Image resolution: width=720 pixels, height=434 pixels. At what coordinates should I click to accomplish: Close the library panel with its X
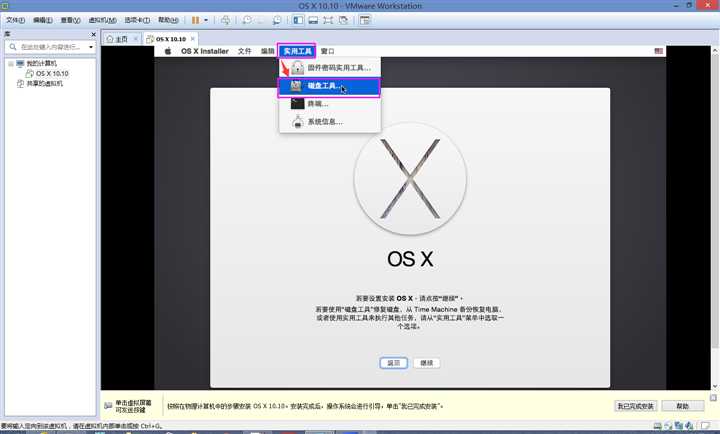tap(94, 34)
